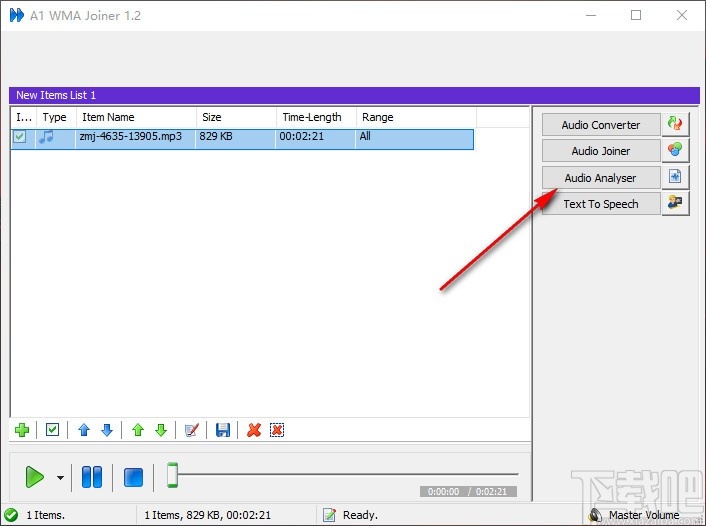The image size is (706, 526).
Task: Maximize the A1 WMA Joiner window
Action: (636, 15)
